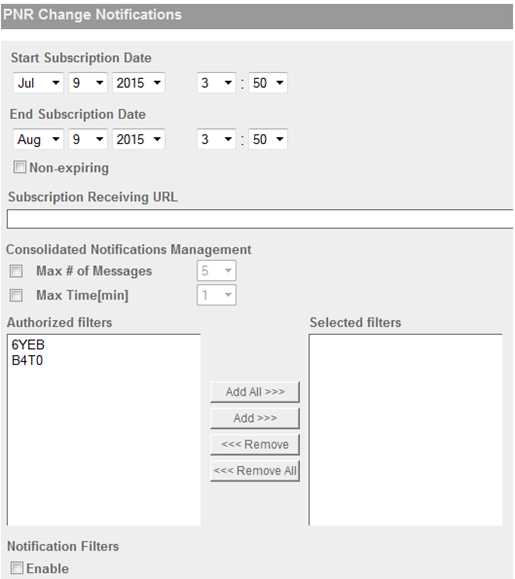The image size is (515, 579).
Task: Select the B4T0 authorized filter
Action: (27, 360)
